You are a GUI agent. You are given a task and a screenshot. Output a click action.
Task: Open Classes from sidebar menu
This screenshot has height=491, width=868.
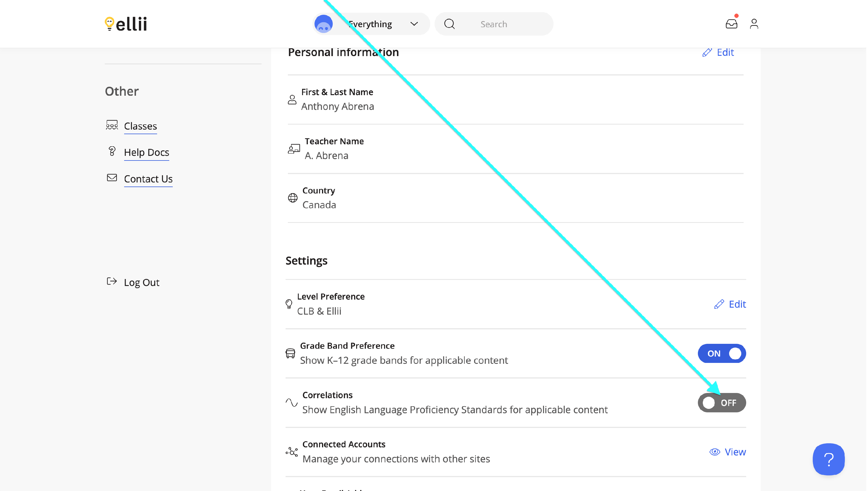pyautogui.click(x=141, y=126)
